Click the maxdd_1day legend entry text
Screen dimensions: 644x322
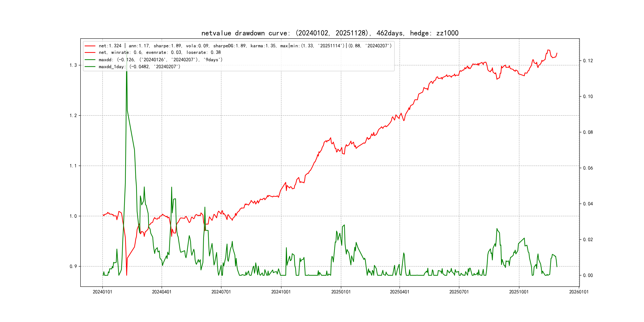click(139, 67)
